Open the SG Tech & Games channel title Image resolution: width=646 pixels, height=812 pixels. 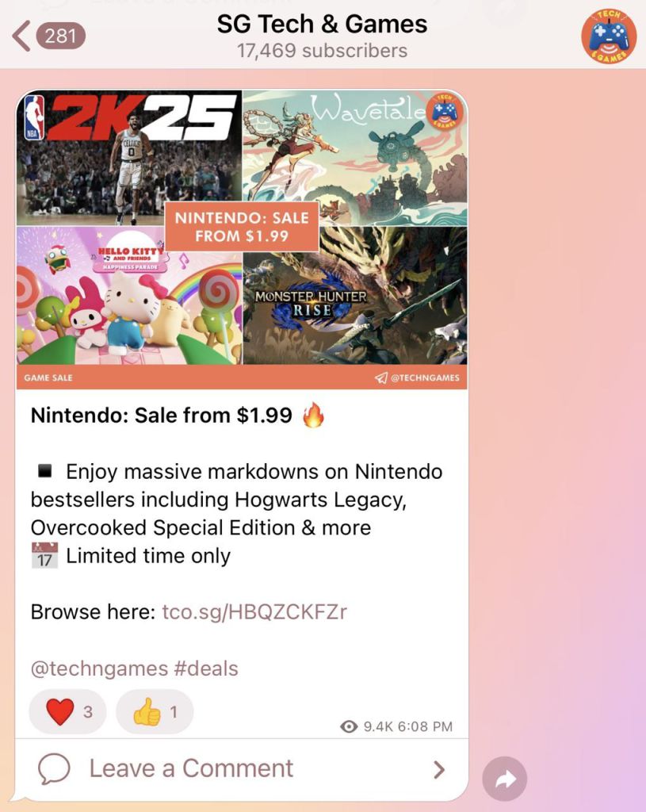322,24
